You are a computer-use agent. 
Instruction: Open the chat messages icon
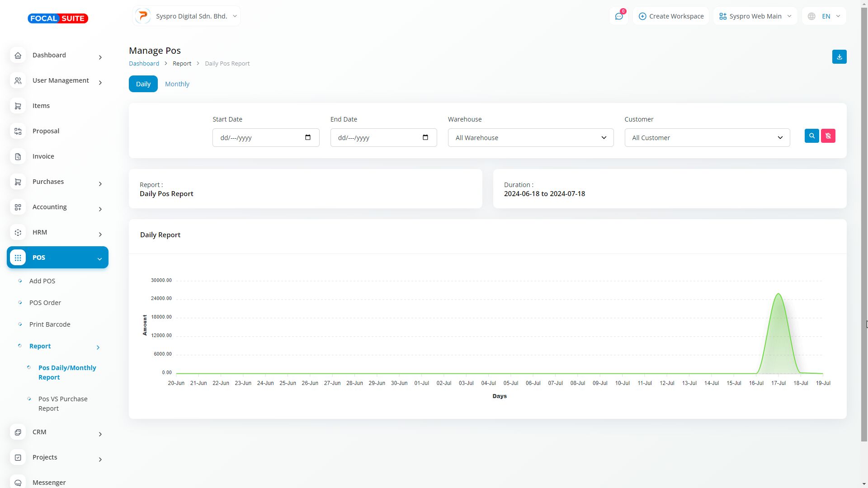(618, 16)
